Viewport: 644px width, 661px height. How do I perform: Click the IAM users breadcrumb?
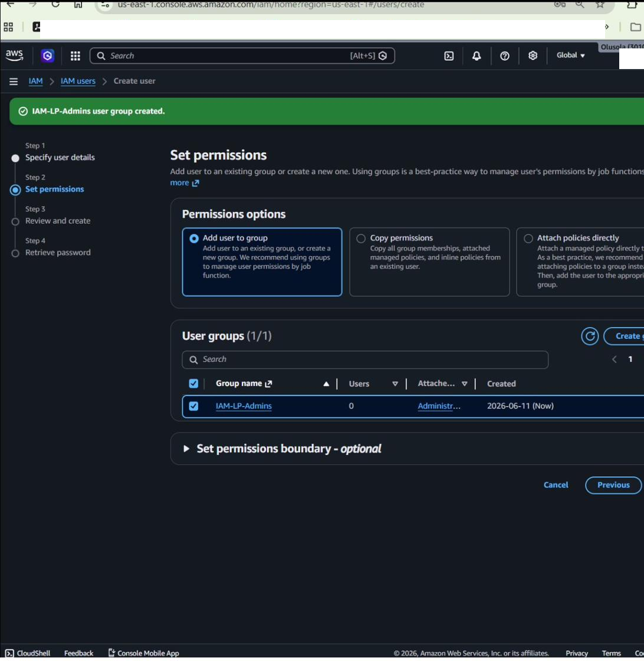[x=78, y=81]
